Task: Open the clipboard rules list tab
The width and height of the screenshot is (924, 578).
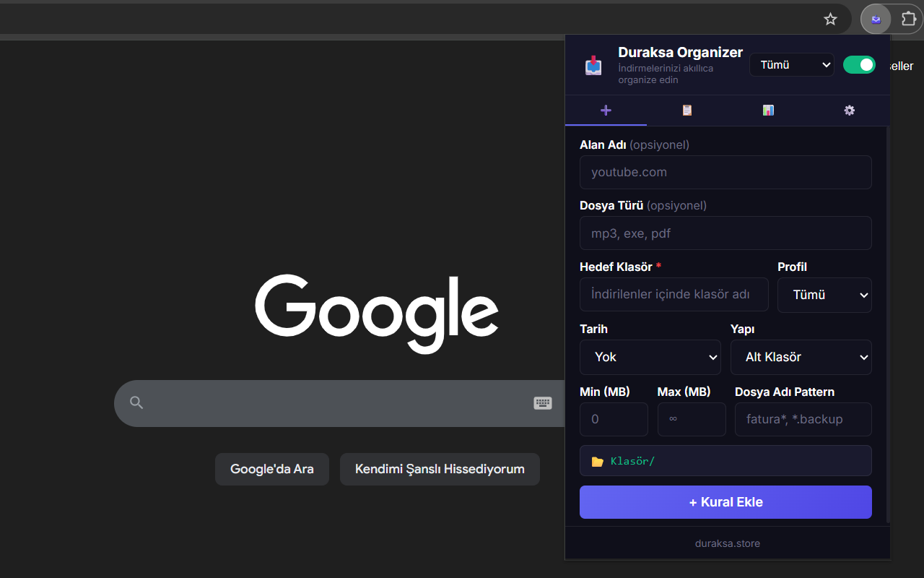Action: coord(687,111)
